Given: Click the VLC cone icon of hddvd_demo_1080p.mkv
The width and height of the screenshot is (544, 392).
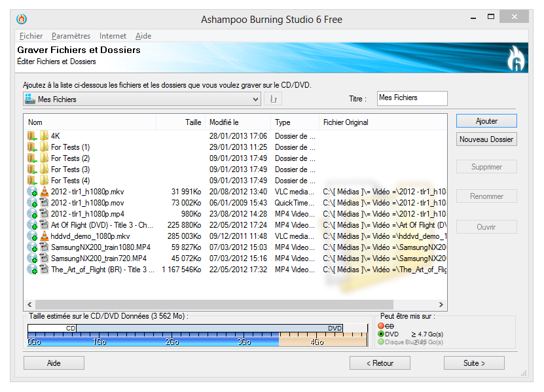Looking at the screenshot, I should [x=44, y=236].
